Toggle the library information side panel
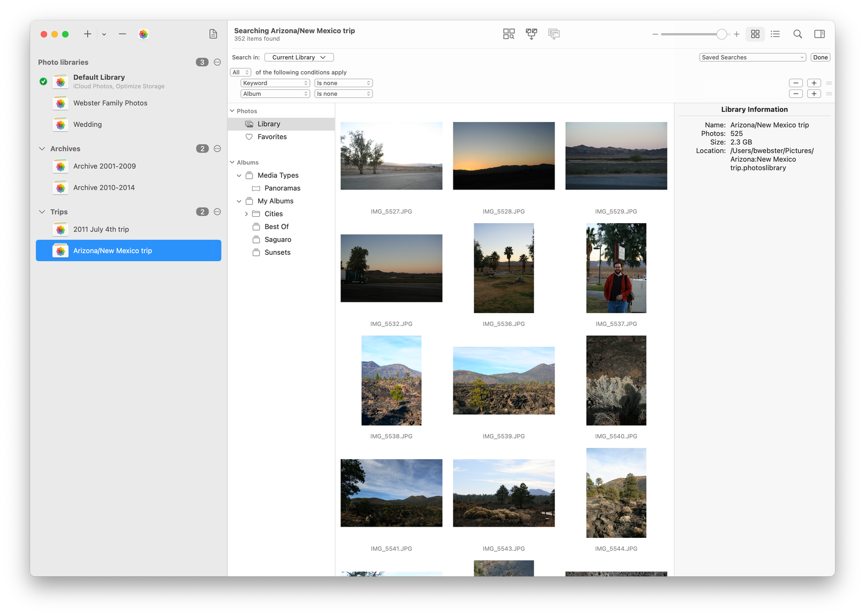Screen dimensions: 865x616 819,34
